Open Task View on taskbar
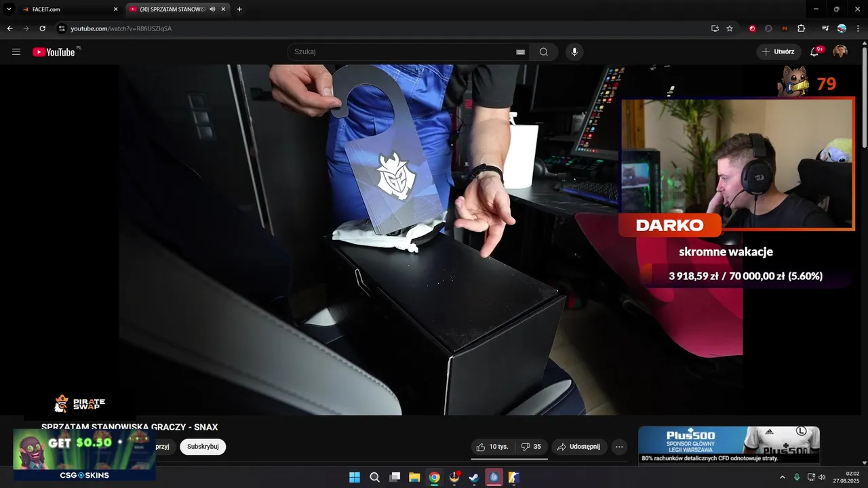 [x=395, y=477]
